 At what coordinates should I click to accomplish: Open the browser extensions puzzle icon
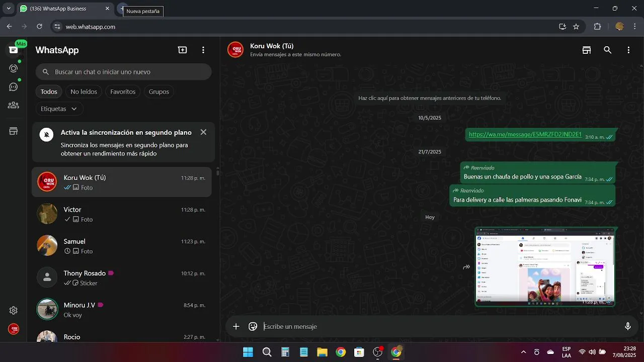coord(598,27)
